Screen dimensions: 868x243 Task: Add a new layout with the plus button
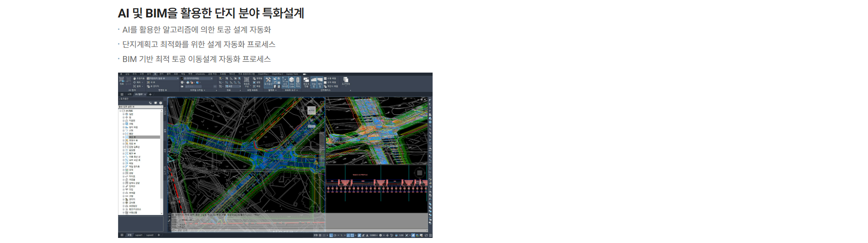[159, 235]
